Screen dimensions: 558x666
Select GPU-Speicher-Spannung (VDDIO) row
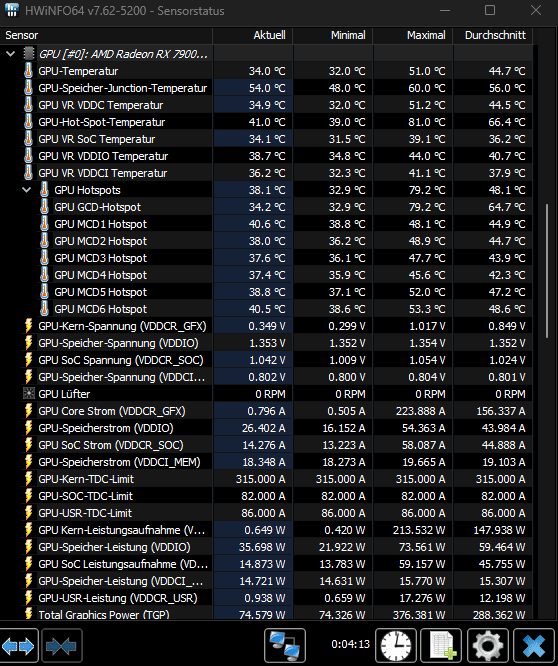[266, 343]
